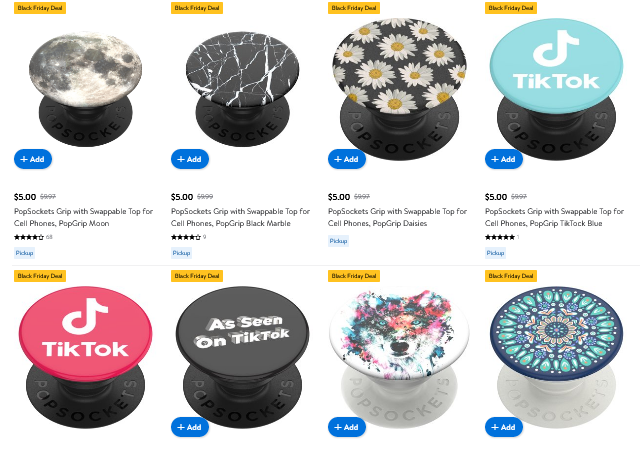Image resolution: width=640 pixels, height=452 pixels.
Task: View the daisies PopSocket product image
Action: [x=399, y=89]
